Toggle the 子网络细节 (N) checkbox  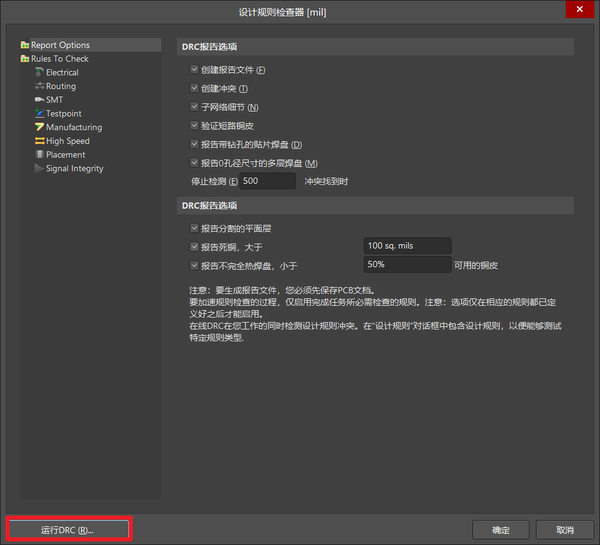tap(194, 106)
